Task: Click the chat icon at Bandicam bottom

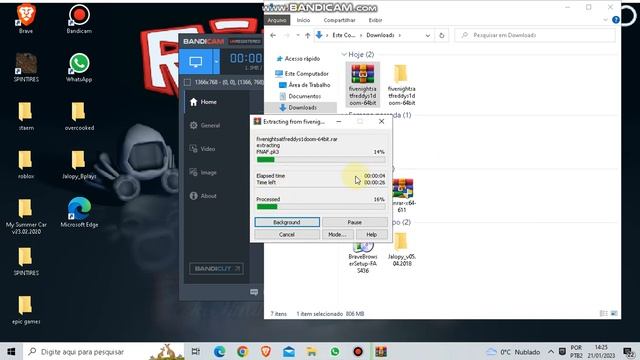Action: click(x=254, y=292)
